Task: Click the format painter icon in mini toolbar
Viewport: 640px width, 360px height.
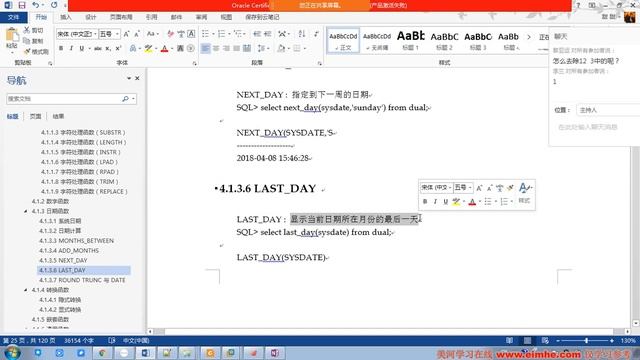Action: click(510, 188)
